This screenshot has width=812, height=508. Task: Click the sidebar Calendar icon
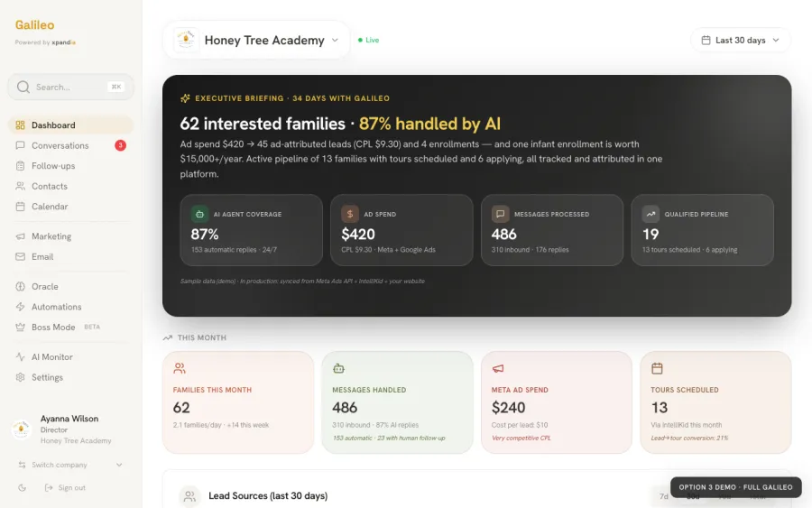click(20, 206)
